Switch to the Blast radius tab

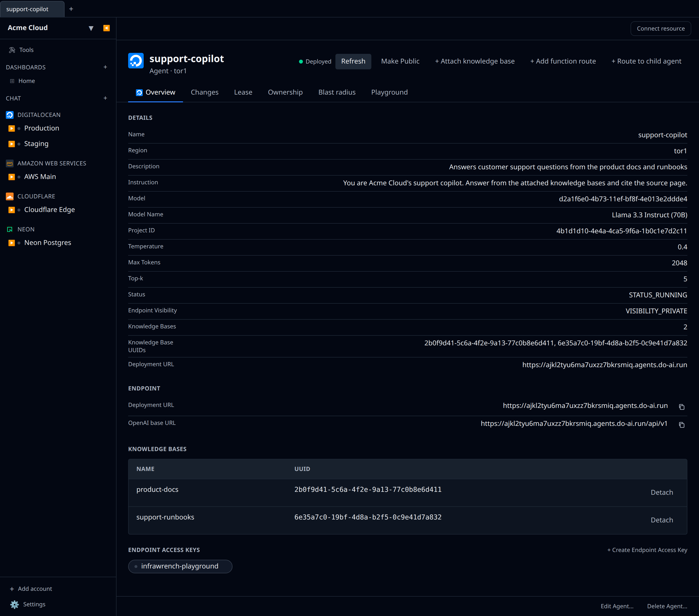[x=337, y=92]
